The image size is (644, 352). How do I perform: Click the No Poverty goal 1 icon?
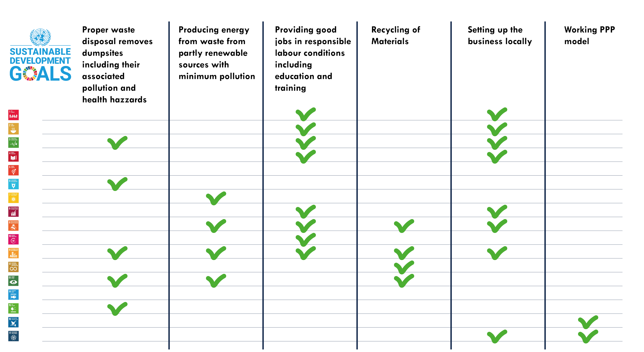pos(13,115)
